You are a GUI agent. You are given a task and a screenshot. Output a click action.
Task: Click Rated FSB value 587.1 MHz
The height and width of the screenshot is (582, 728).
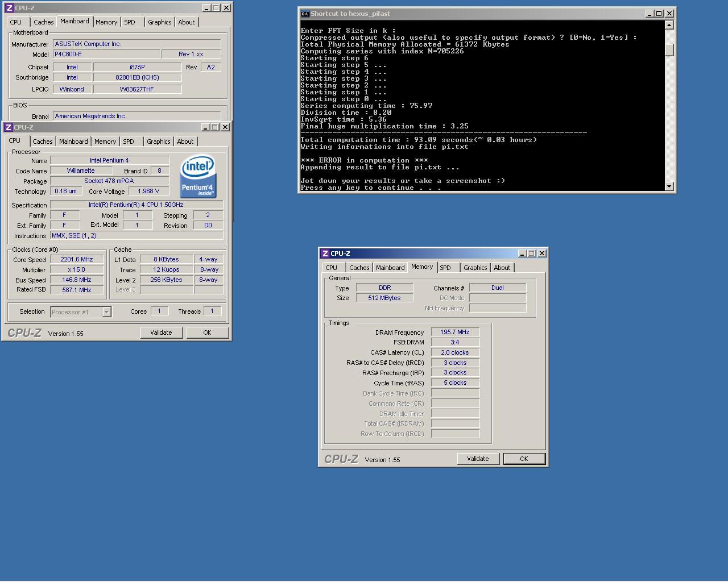point(77,290)
